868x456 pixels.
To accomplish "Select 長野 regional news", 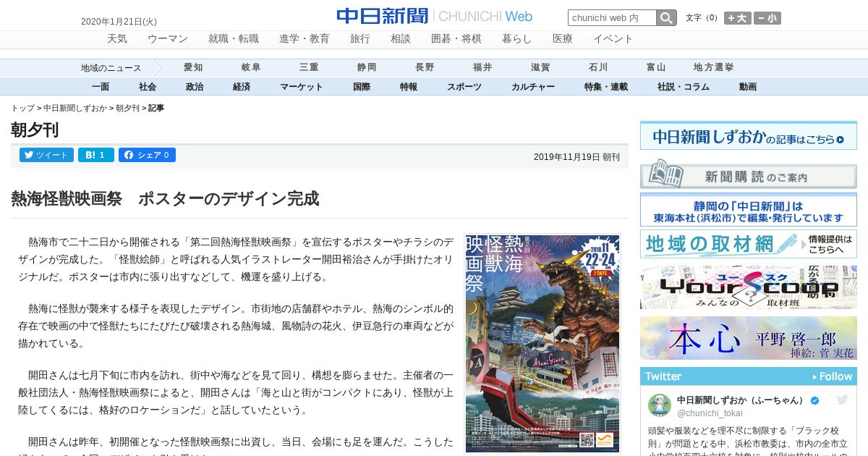I will [425, 67].
